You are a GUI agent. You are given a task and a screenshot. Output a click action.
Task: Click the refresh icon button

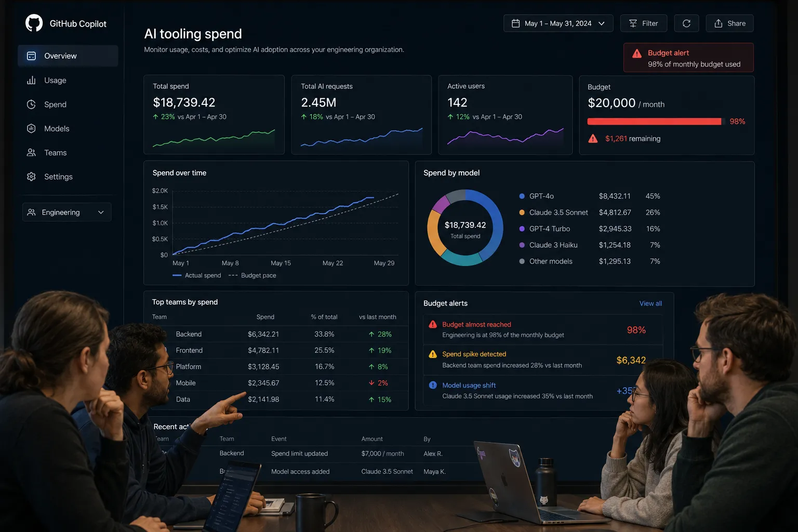tap(686, 23)
